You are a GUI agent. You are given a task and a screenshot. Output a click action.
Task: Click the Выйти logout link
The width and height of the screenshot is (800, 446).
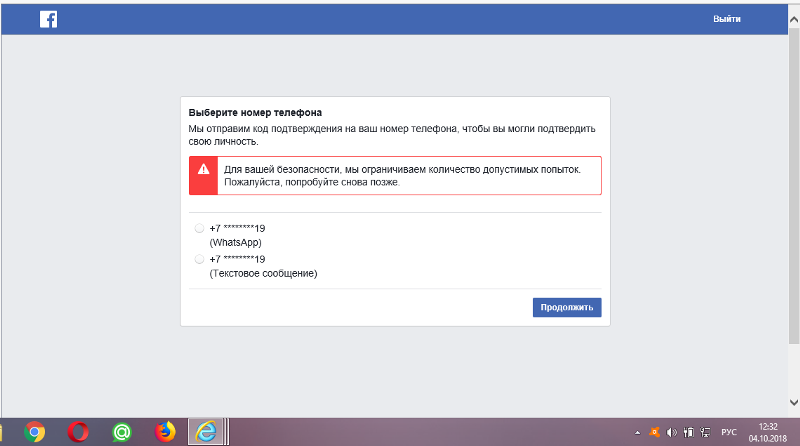(727, 19)
